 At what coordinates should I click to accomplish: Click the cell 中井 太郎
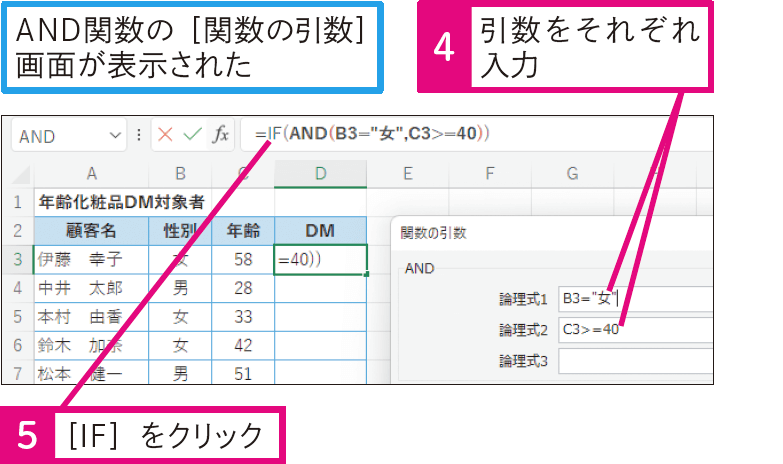click(x=91, y=288)
